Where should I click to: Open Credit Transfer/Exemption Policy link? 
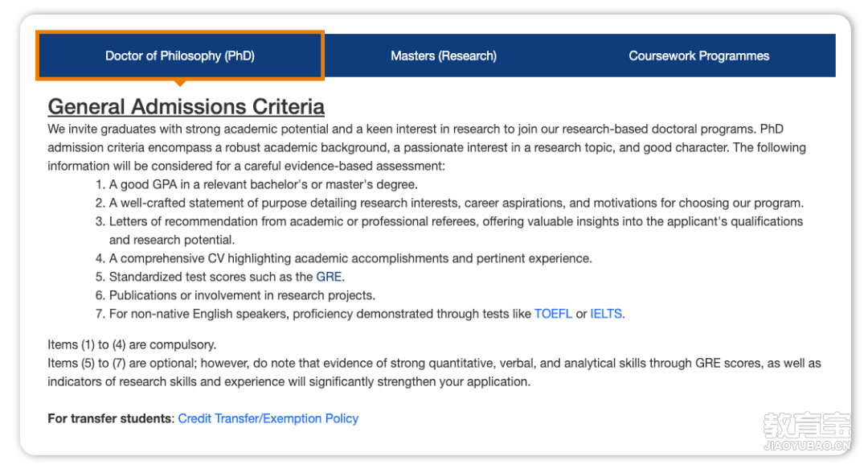click(268, 418)
